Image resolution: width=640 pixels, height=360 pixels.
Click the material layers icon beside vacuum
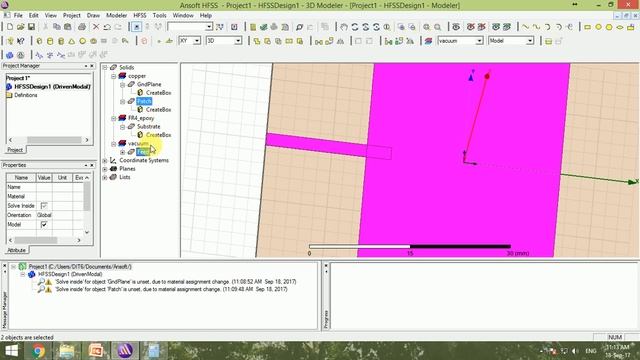[428, 41]
